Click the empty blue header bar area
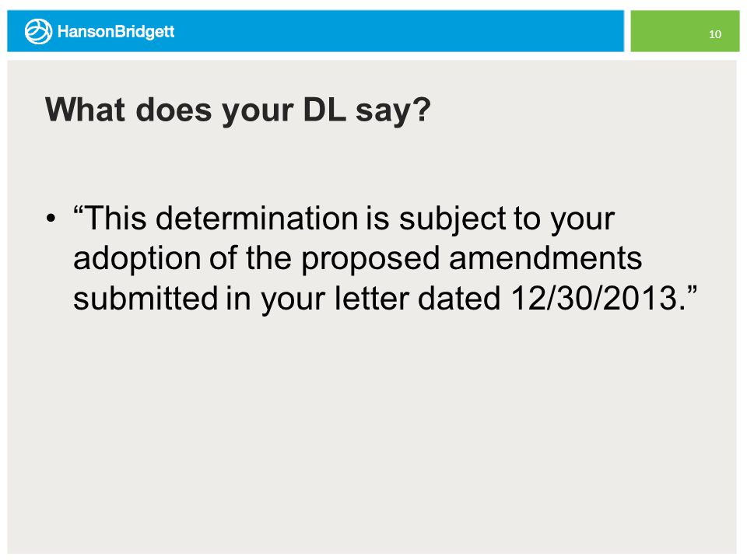This screenshot has height=560, width=747. click(x=399, y=31)
